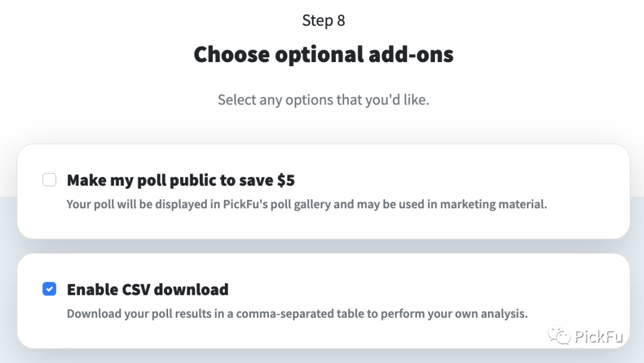Click the word 'download' in the CSV option title
644x363 pixels.
pyautogui.click(x=193, y=290)
